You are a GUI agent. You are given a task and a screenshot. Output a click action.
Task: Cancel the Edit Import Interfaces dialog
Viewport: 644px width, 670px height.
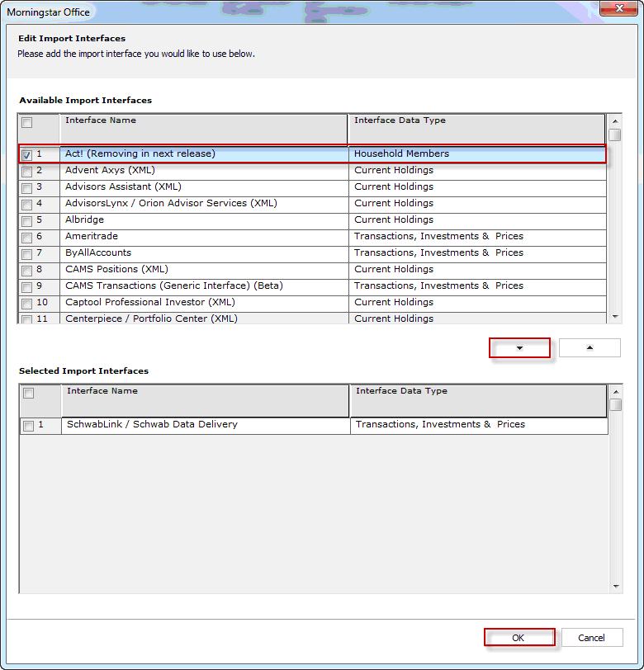coord(591,638)
